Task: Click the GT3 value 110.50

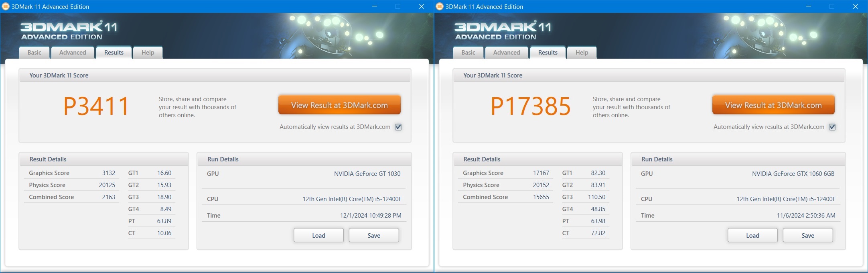Action: point(596,197)
